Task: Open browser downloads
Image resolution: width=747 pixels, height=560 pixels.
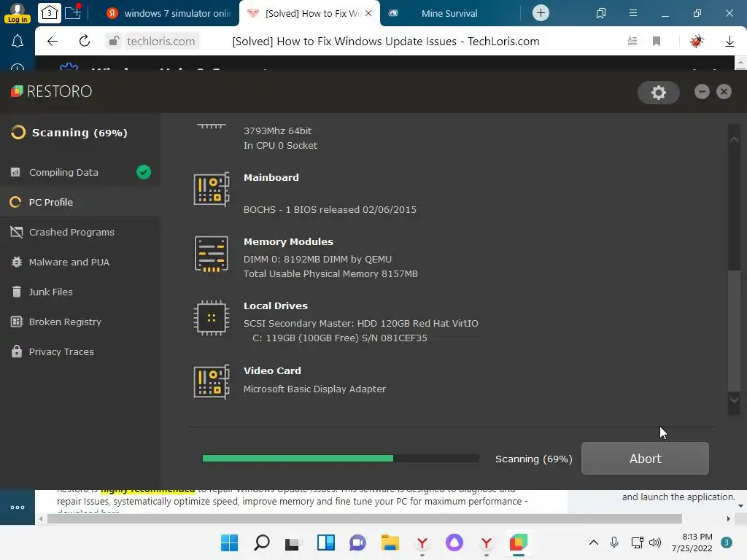Action: [x=729, y=42]
